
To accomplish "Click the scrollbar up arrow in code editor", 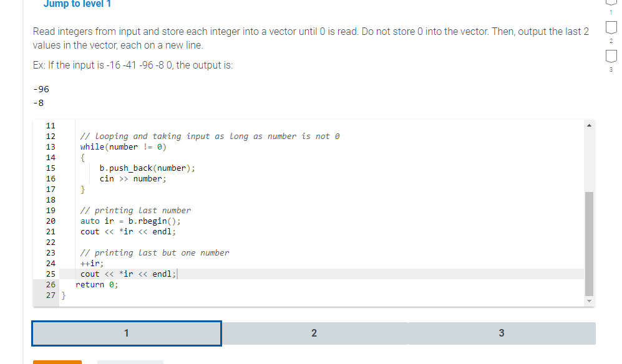I will [588, 125].
